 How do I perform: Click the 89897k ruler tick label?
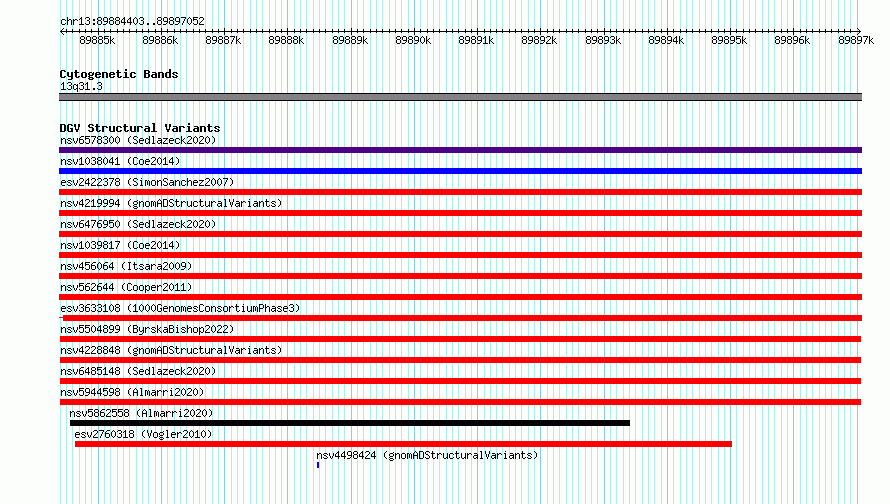(856, 40)
